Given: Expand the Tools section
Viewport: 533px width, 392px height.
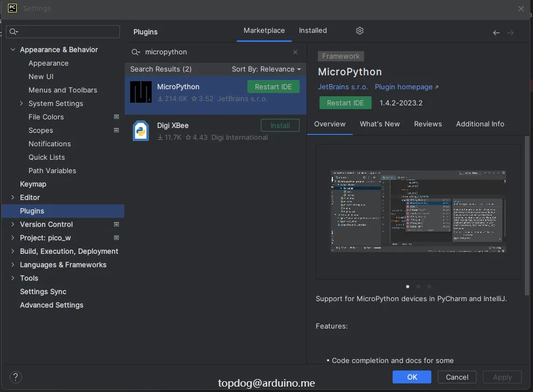Looking at the screenshot, I should 13,278.
